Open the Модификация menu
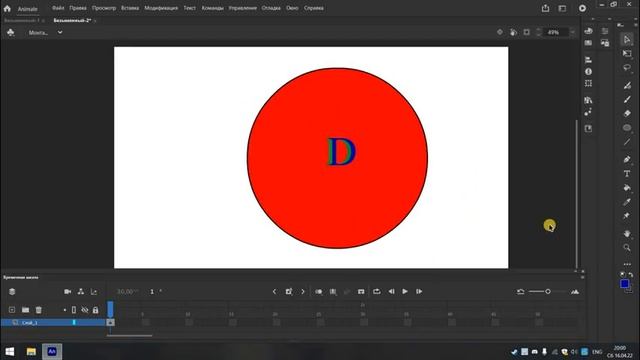640x360 pixels. point(161,8)
